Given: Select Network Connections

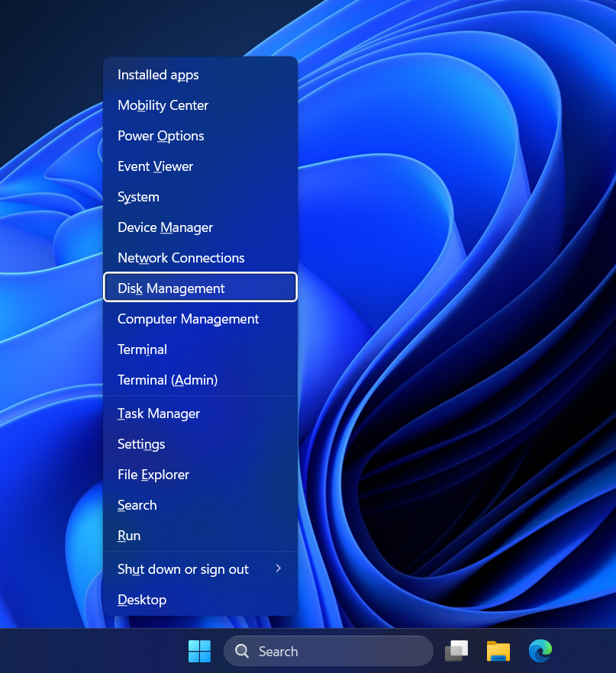Looking at the screenshot, I should click(200, 258).
